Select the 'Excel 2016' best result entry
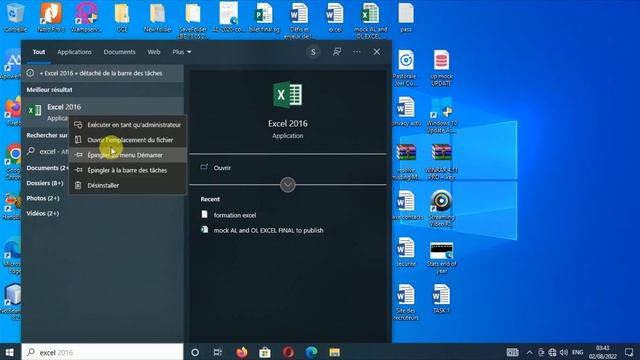Screen dimensions: 640x360 coord(102,111)
